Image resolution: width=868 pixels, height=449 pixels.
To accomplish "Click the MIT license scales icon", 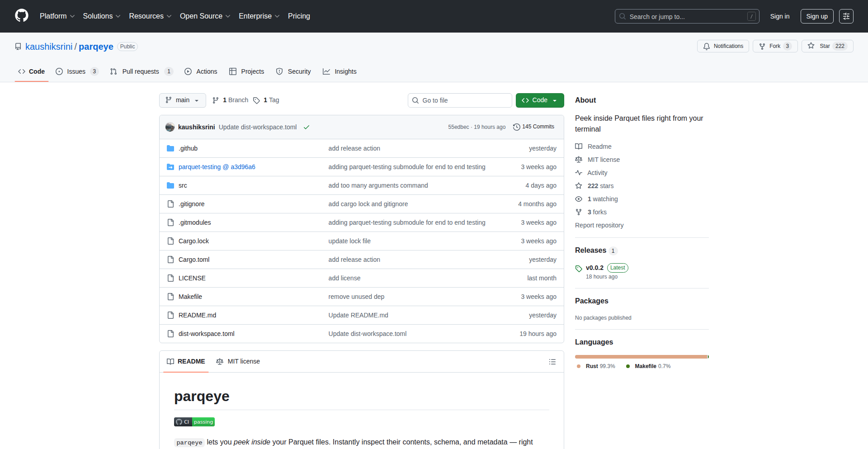I will tap(579, 160).
